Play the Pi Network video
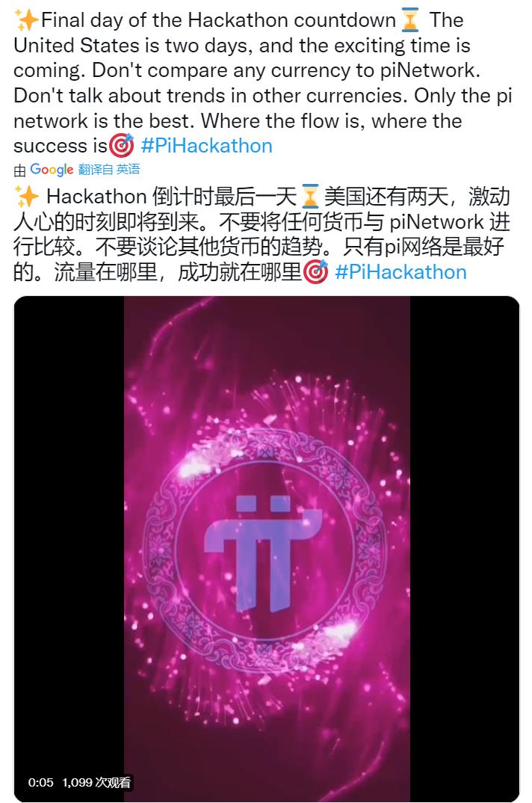 266,549
